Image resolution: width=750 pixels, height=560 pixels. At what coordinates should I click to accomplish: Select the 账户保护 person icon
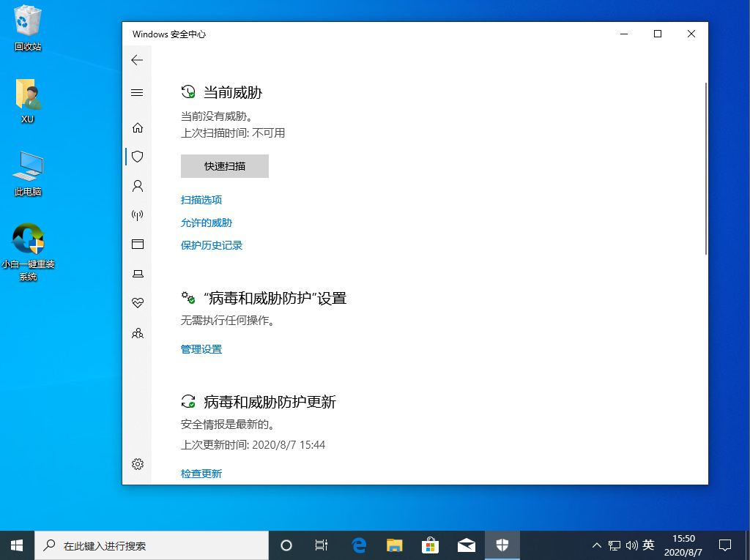[137, 185]
